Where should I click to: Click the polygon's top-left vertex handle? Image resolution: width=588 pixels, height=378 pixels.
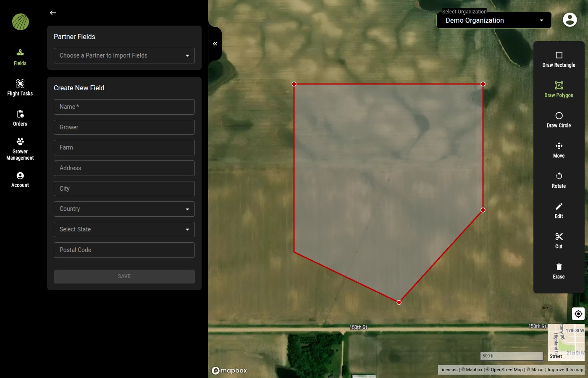point(294,84)
